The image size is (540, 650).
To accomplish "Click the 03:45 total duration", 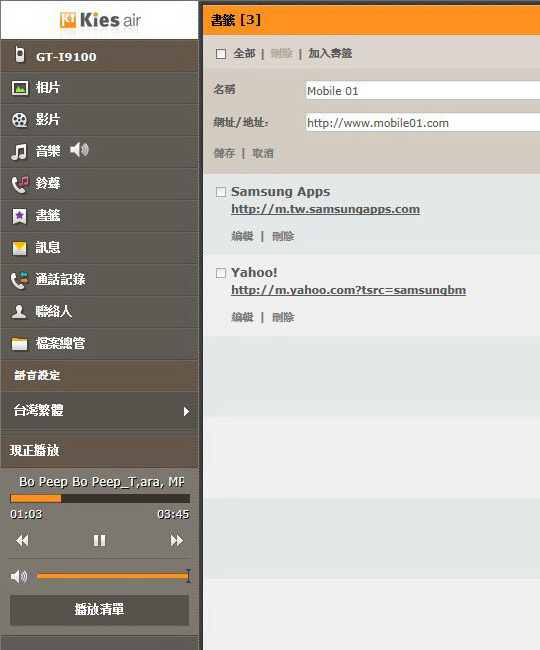I will point(173,514).
